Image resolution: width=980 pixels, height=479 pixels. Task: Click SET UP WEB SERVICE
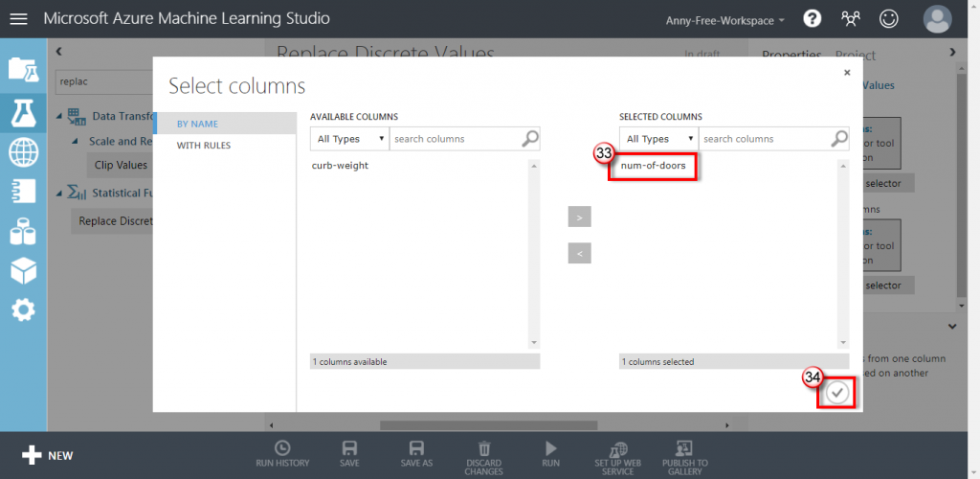point(617,458)
